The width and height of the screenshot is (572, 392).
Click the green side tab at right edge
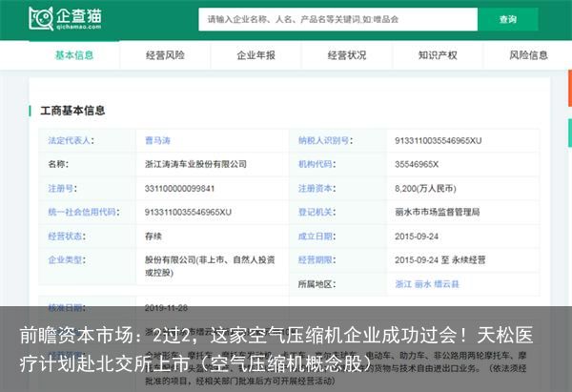(x=570, y=134)
